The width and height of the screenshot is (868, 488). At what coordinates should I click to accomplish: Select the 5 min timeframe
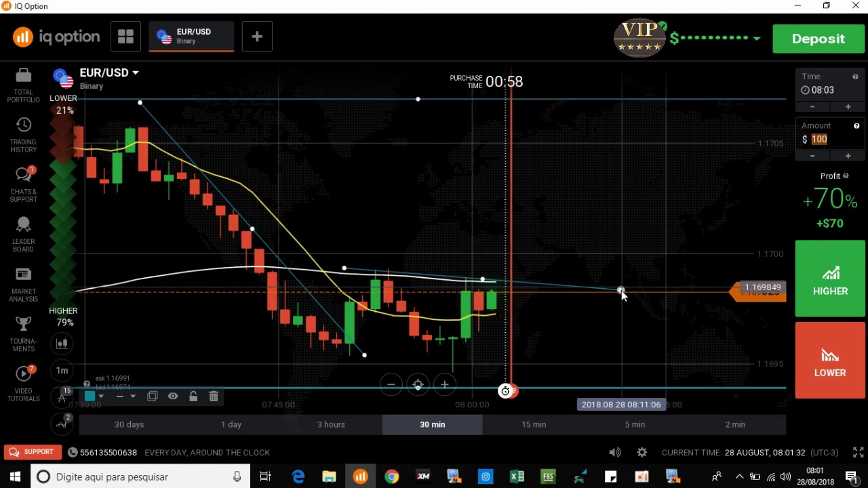click(635, 424)
